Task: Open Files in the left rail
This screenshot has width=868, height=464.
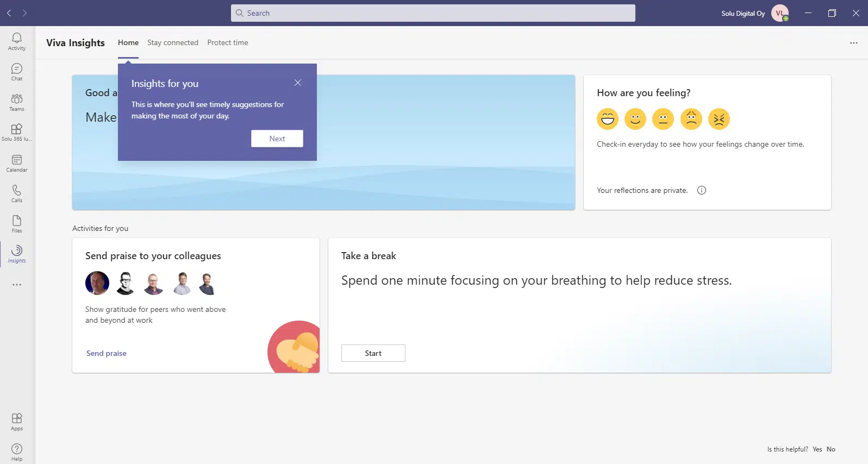Action: pyautogui.click(x=17, y=223)
